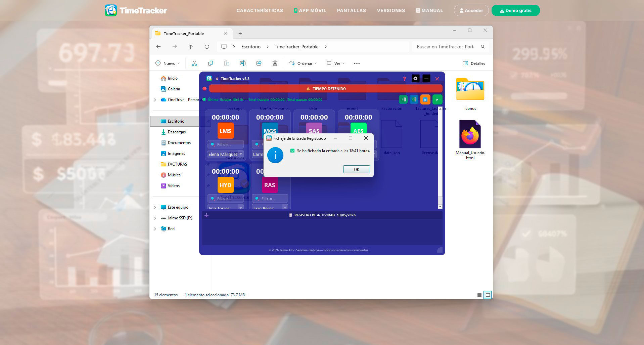
Task: Open the VERSIONES website menu item
Action: tap(391, 10)
